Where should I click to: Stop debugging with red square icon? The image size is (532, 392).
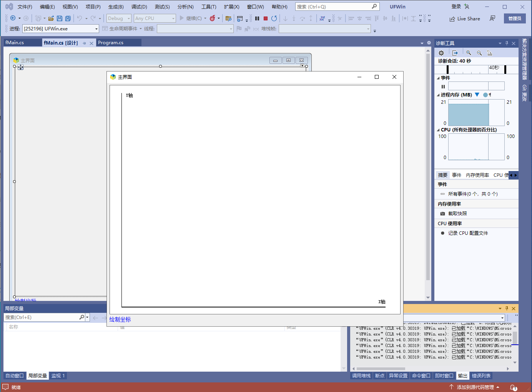266,18
